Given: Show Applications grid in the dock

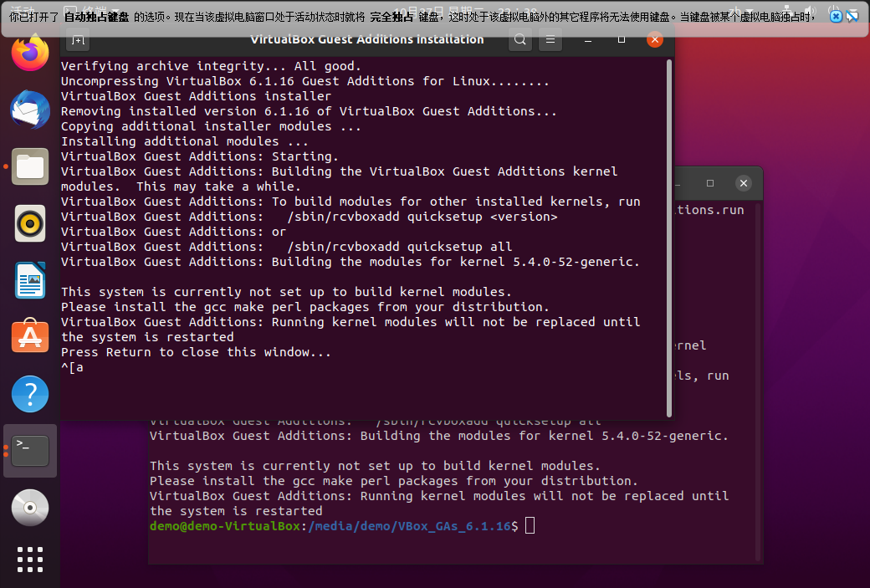Looking at the screenshot, I should (x=30, y=560).
